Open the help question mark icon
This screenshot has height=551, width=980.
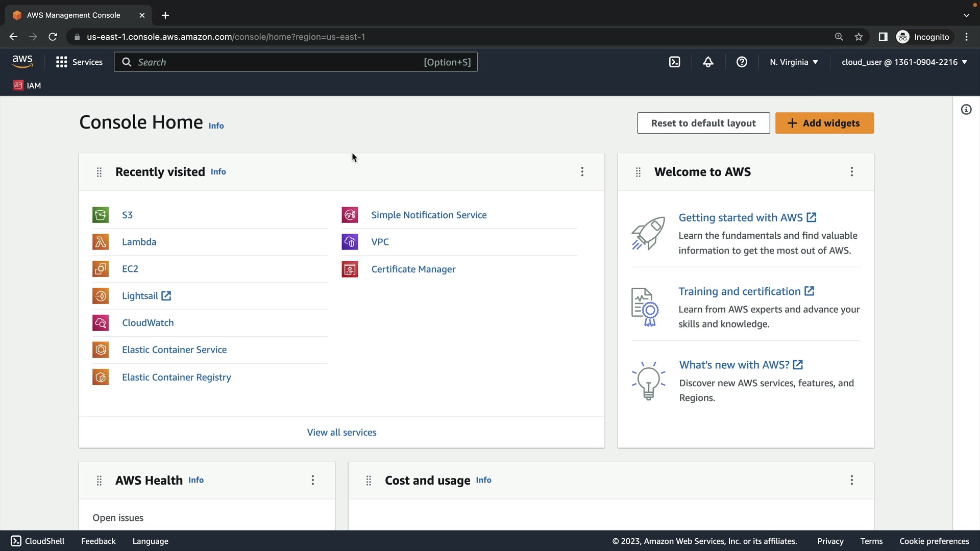click(x=742, y=62)
